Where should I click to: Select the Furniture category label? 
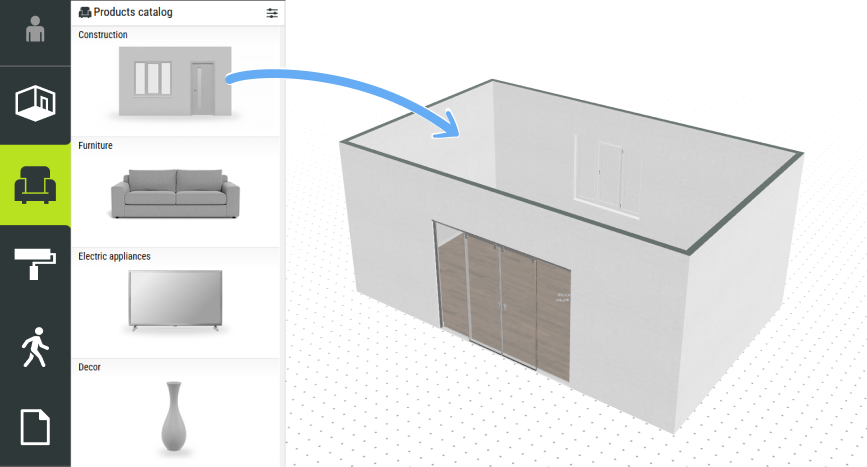(95, 146)
